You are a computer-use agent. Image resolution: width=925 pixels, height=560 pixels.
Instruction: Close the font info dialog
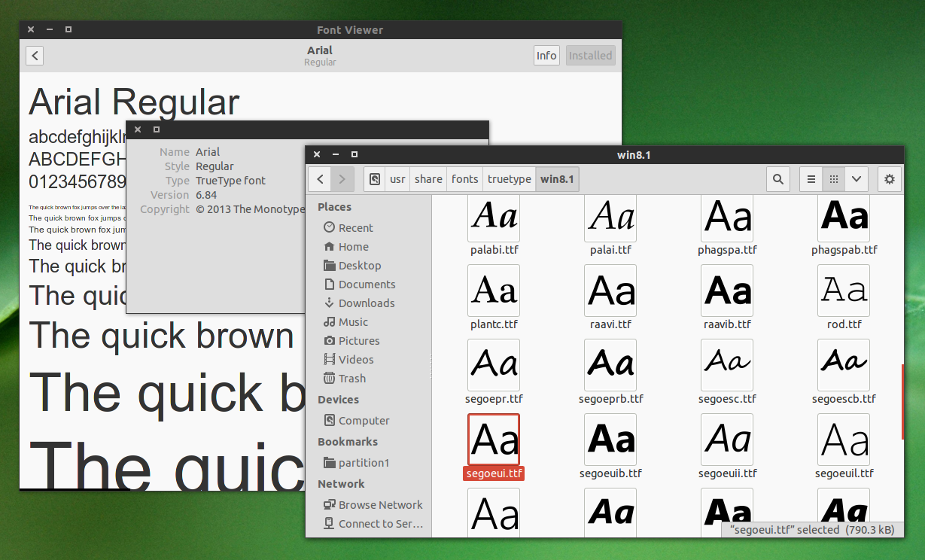(x=138, y=129)
